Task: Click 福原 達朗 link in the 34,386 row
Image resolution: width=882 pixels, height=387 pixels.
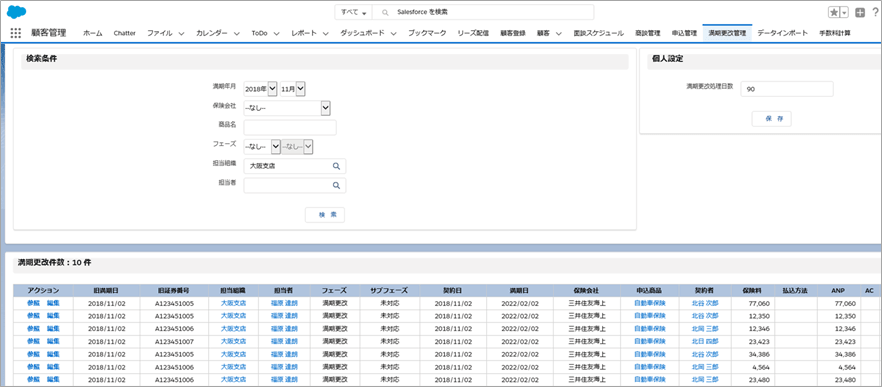Action: [x=284, y=354]
